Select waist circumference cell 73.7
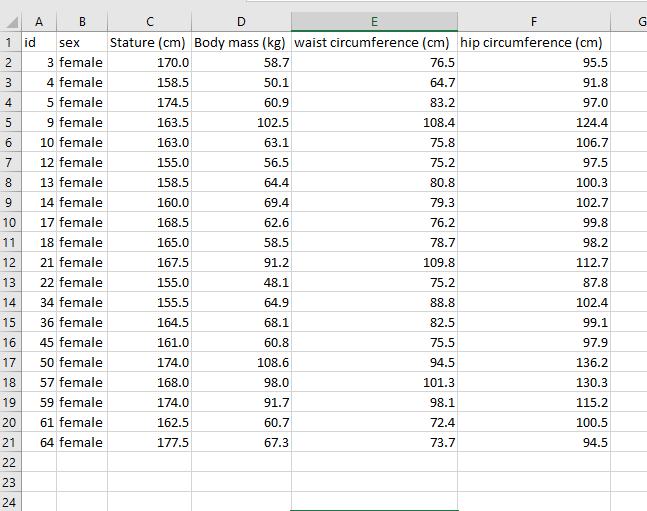The width and height of the screenshot is (647, 511). [374, 442]
